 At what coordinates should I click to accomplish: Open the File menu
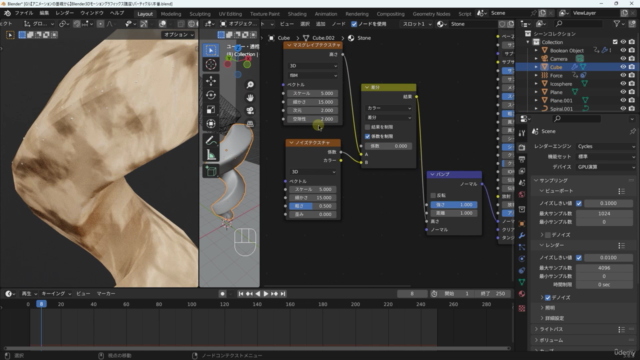point(24,13)
